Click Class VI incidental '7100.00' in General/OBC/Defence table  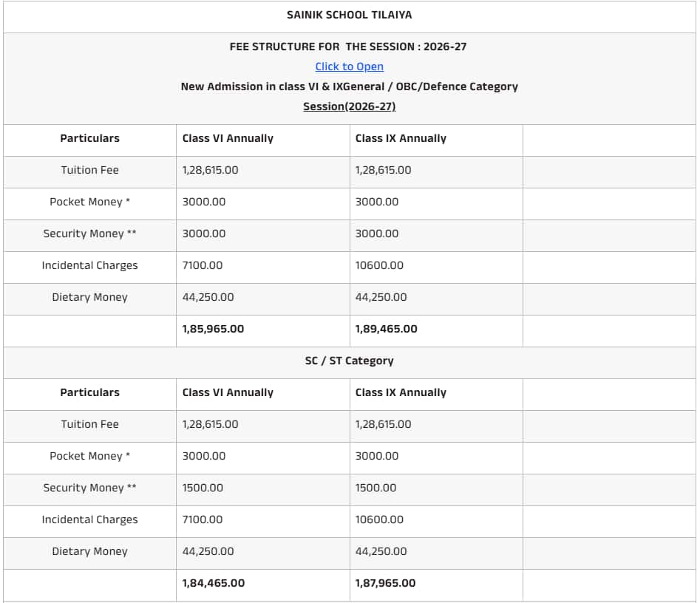tap(203, 265)
